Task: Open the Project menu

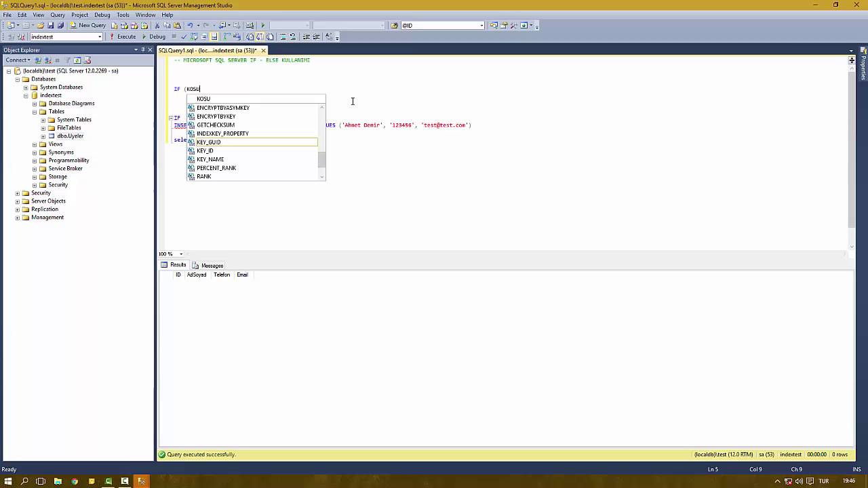Action: 79,15
